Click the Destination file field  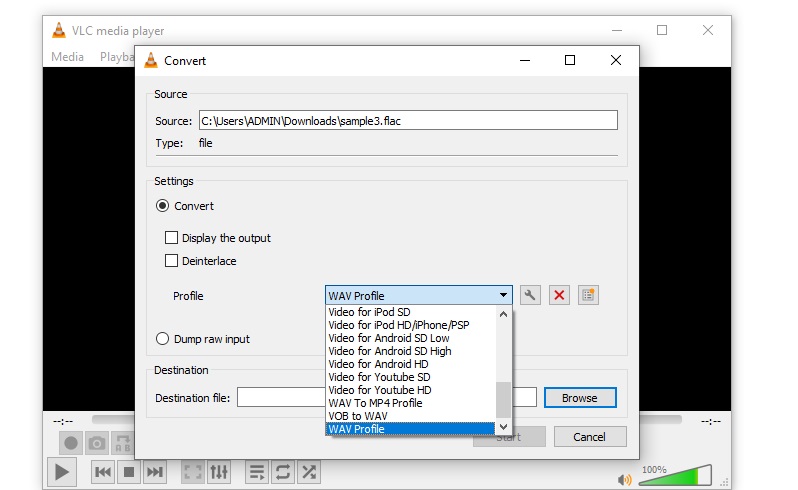pos(387,397)
